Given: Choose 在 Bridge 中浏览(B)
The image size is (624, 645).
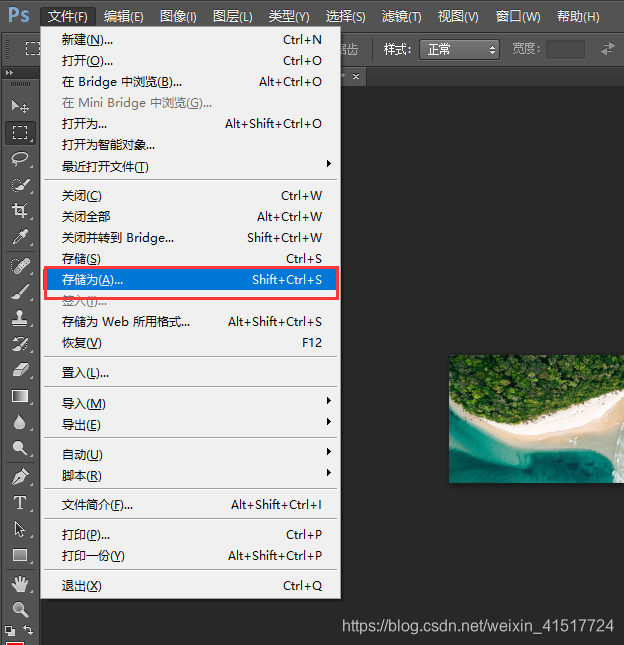Looking at the screenshot, I should (191, 81).
